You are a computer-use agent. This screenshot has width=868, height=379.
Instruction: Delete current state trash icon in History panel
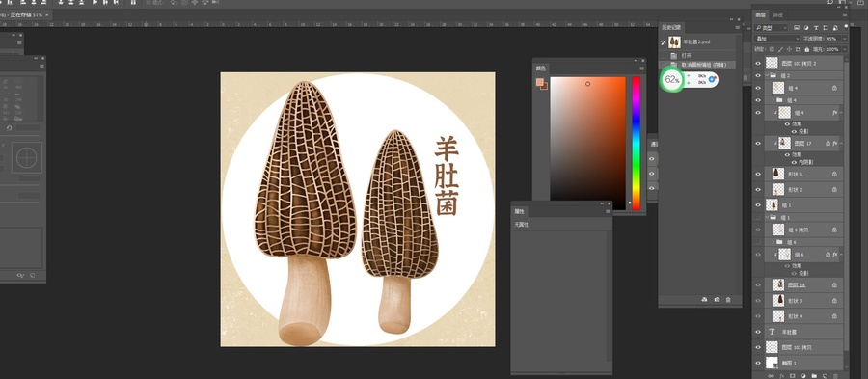click(728, 299)
